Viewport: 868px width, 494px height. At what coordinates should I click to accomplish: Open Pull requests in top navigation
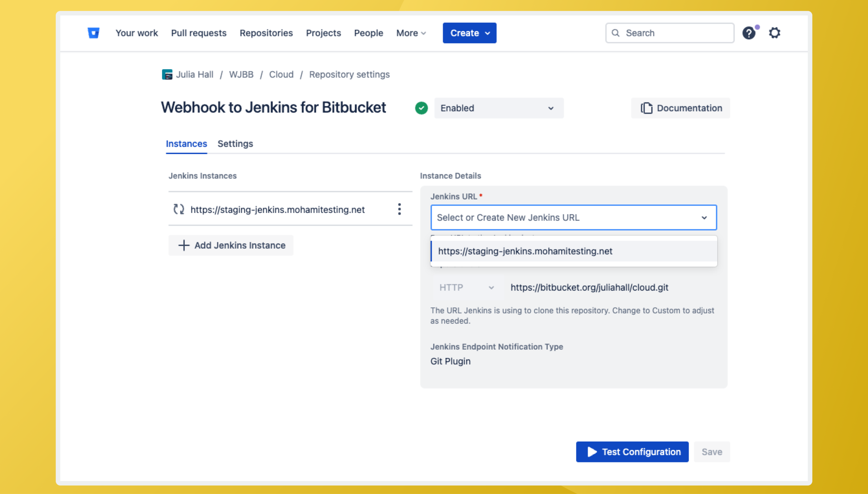198,33
